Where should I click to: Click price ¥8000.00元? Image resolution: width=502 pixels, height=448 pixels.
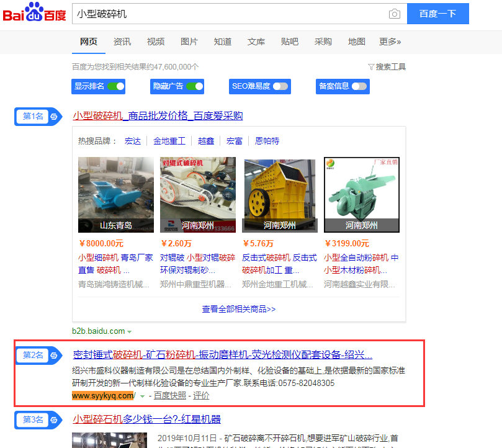(x=101, y=244)
